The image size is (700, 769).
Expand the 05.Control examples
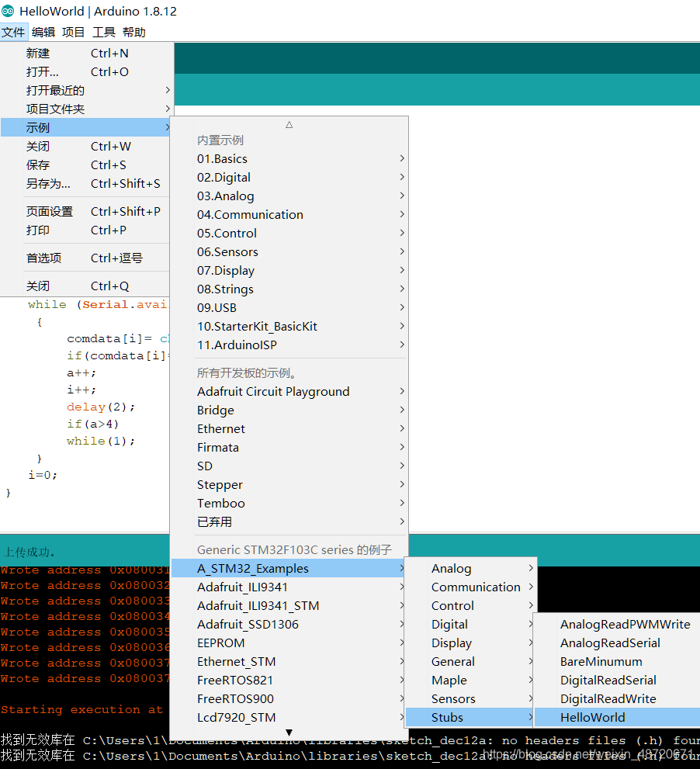(x=289, y=234)
